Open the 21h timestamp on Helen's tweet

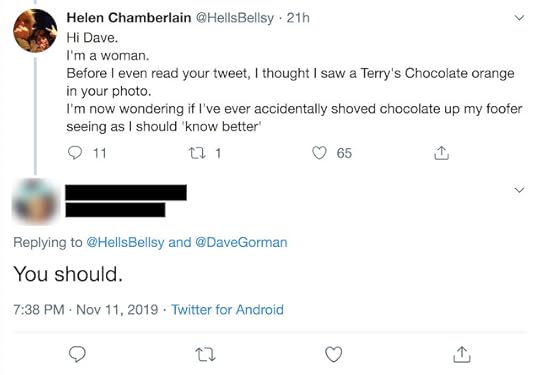click(298, 18)
